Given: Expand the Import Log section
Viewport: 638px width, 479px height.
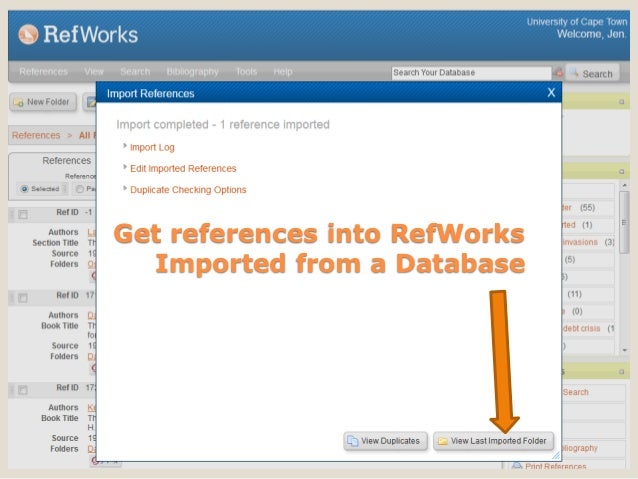Looking at the screenshot, I should tap(125, 145).
